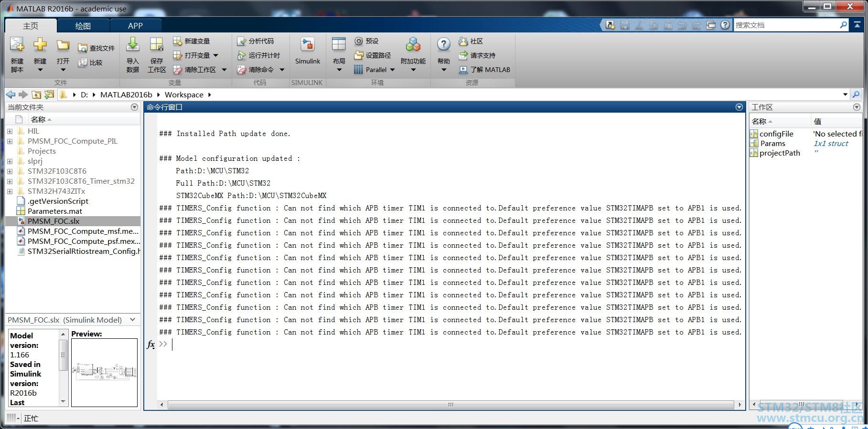Launch Simulink from the toolstrip
Image resolution: width=868 pixels, height=429 pixels.
pyautogui.click(x=308, y=52)
